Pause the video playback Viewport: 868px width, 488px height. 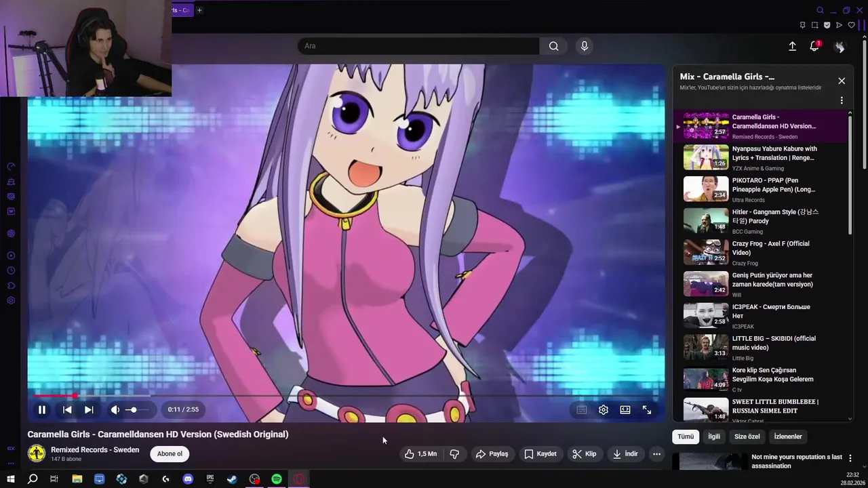click(42, 409)
